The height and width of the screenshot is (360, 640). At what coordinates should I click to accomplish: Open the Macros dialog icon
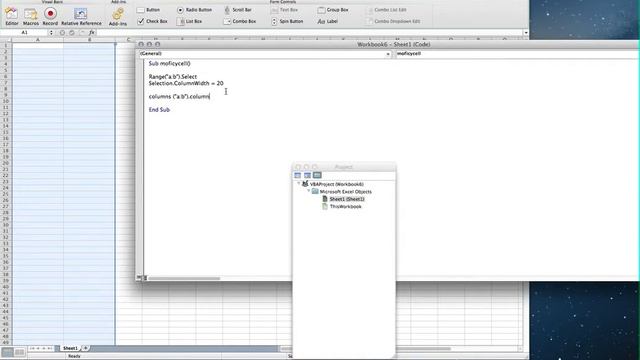(x=31, y=16)
